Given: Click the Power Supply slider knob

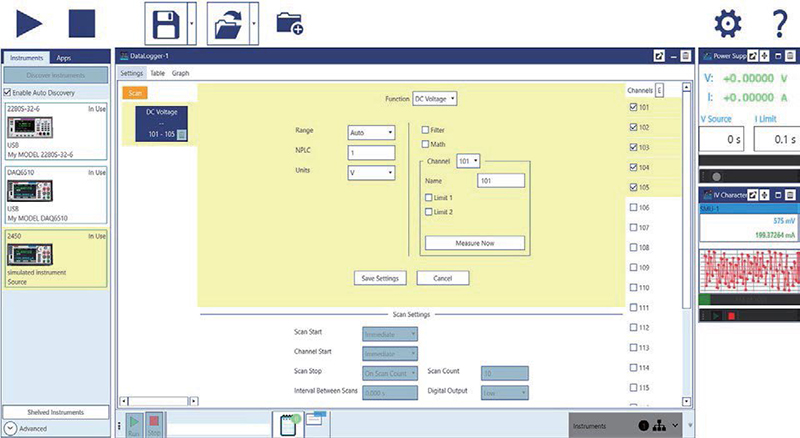Looking at the screenshot, I should tap(716, 177).
